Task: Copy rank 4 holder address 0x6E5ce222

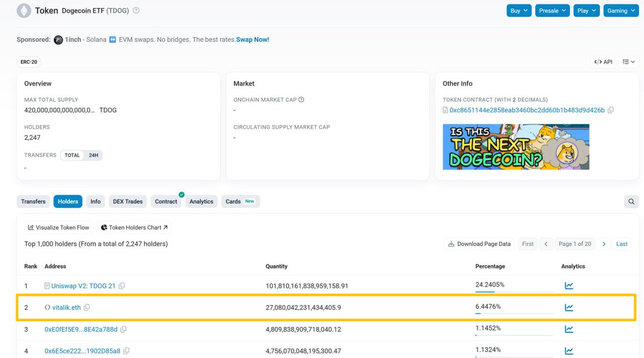Action: point(126,350)
